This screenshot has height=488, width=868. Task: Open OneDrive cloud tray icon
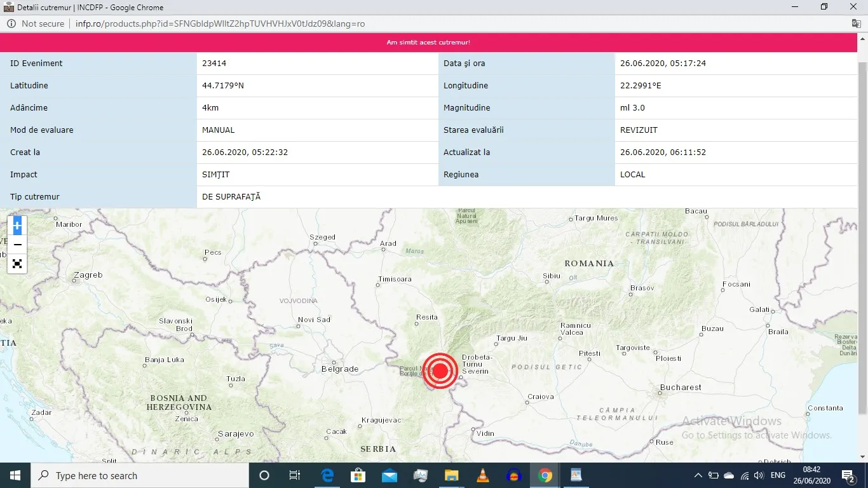pyautogui.click(x=729, y=475)
